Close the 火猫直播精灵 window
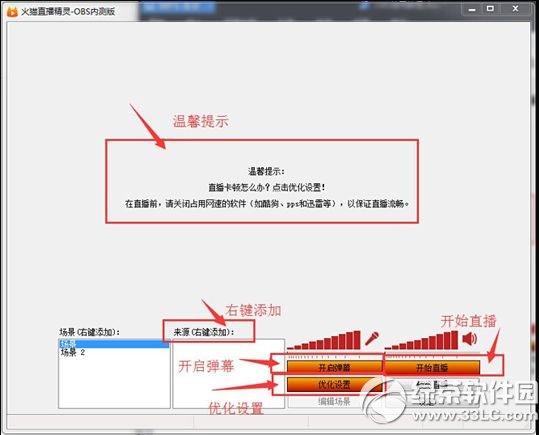 click(x=515, y=9)
